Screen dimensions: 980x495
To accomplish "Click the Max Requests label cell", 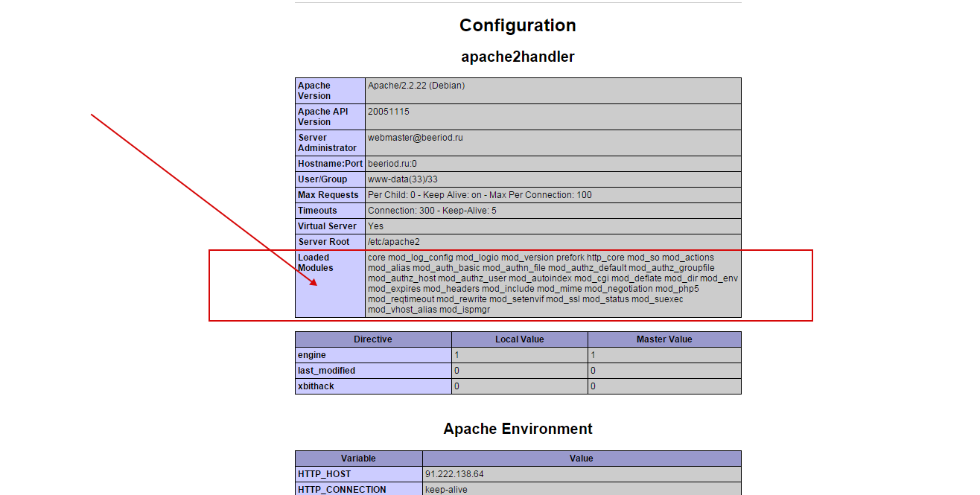I will tap(328, 195).
